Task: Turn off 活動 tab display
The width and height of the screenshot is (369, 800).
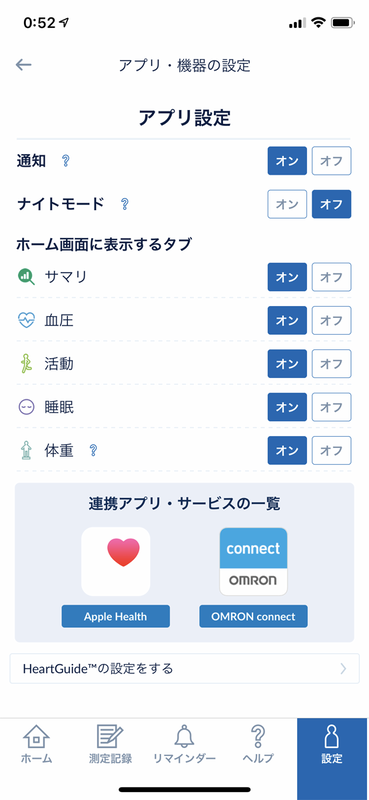Action: (332, 364)
